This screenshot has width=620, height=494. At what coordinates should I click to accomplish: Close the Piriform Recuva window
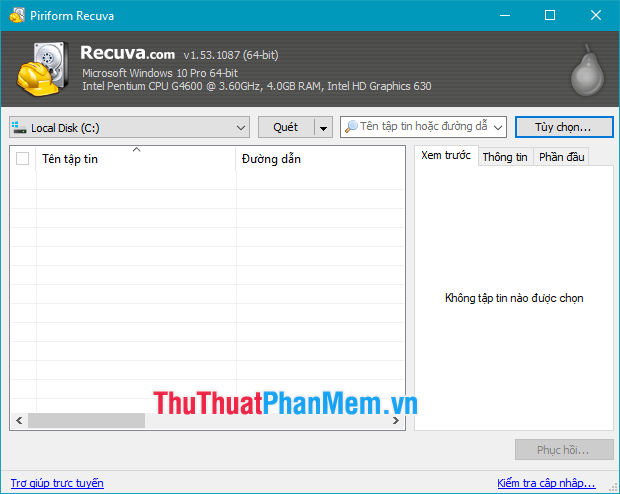coord(596,15)
